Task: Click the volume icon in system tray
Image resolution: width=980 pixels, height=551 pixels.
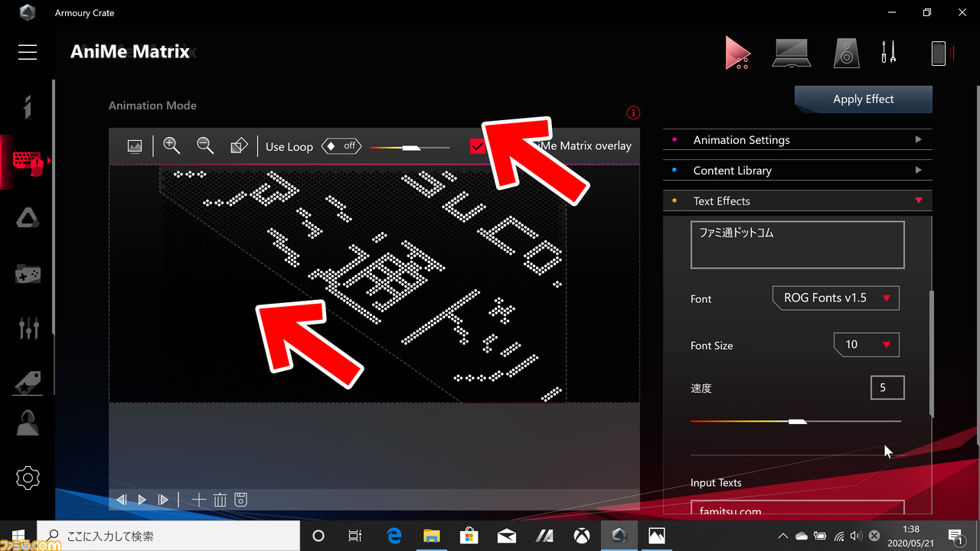Action: pyautogui.click(x=856, y=536)
